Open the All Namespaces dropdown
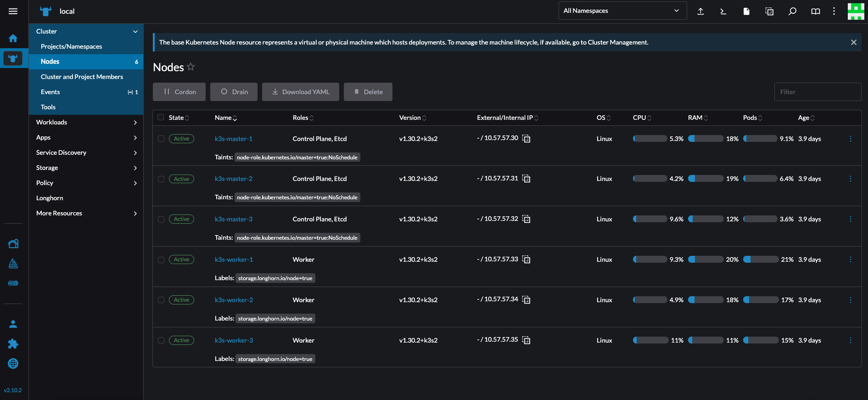 pyautogui.click(x=622, y=11)
